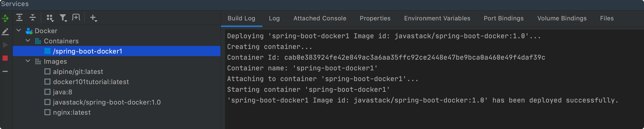The width and height of the screenshot is (644, 129).
Task: Open the Filter services icon
Action: pyautogui.click(x=63, y=18)
